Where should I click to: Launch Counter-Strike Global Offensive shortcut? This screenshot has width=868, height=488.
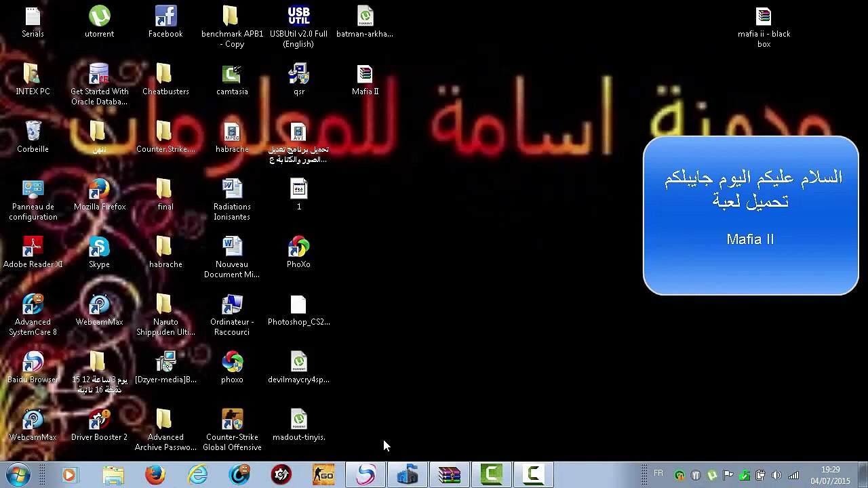click(232, 430)
